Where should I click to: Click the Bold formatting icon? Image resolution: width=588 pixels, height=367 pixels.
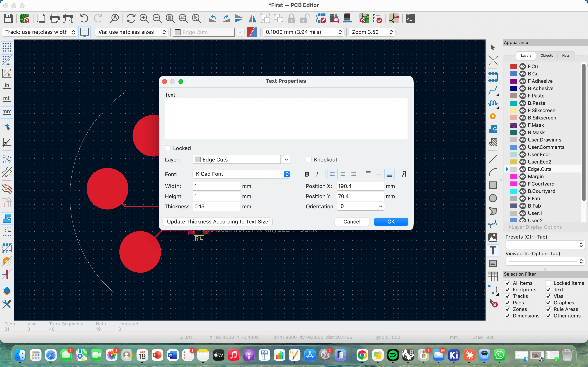pyautogui.click(x=307, y=174)
